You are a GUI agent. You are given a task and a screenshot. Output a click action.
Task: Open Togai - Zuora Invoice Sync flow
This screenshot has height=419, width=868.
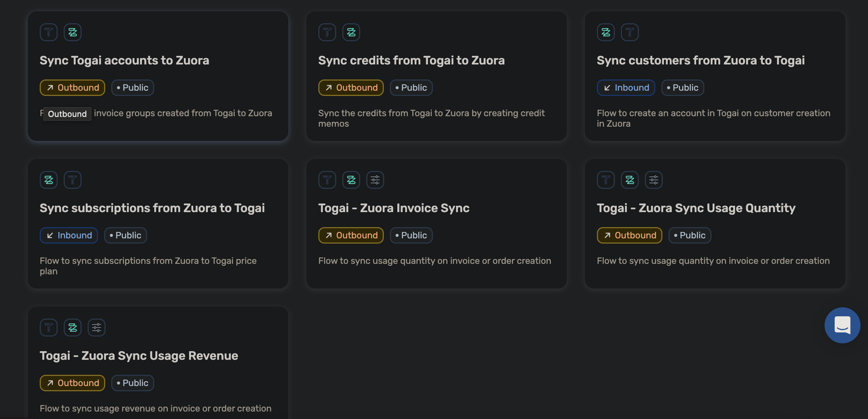tap(394, 208)
